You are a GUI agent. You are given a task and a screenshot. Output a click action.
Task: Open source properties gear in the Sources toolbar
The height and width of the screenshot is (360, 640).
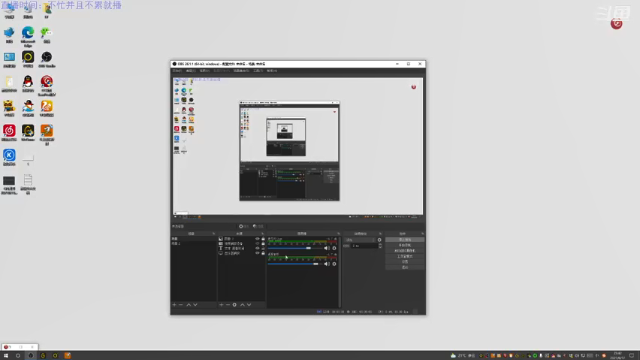235,305
